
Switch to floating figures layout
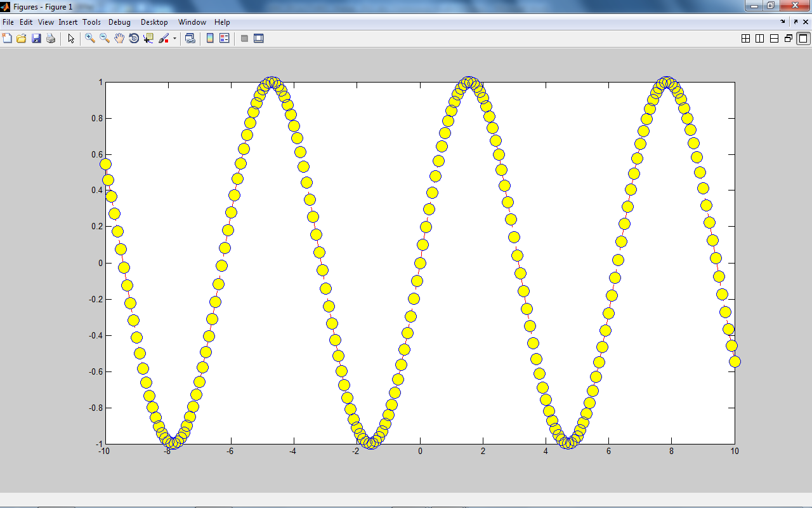pyautogui.click(x=789, y=39)
